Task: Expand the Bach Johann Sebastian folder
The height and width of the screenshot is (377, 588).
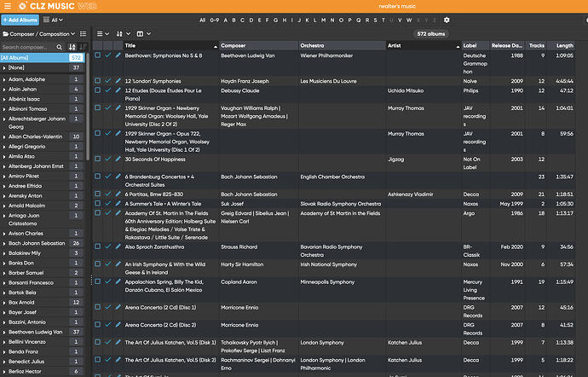Action: tap(4, 243)
